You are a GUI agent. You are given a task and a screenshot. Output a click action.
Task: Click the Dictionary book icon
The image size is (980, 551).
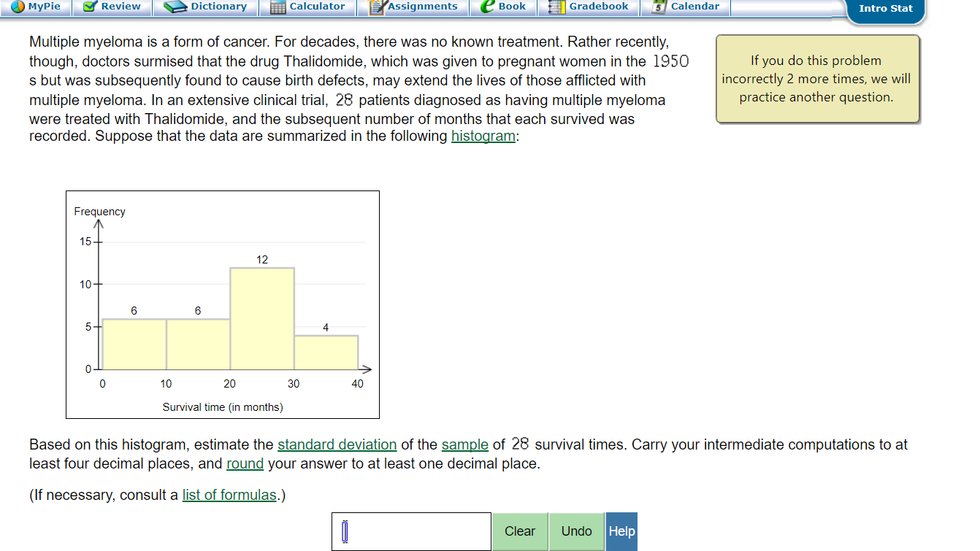tap(175, 7)
